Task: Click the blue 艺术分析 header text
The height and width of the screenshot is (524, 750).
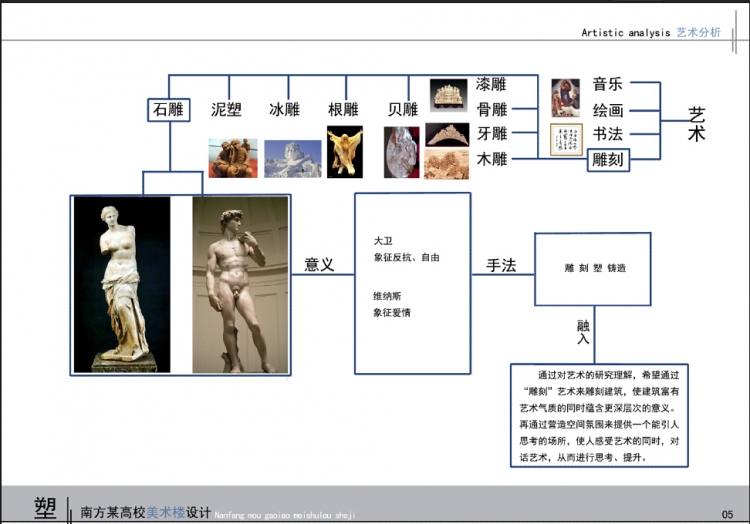Action: point(698,32)
